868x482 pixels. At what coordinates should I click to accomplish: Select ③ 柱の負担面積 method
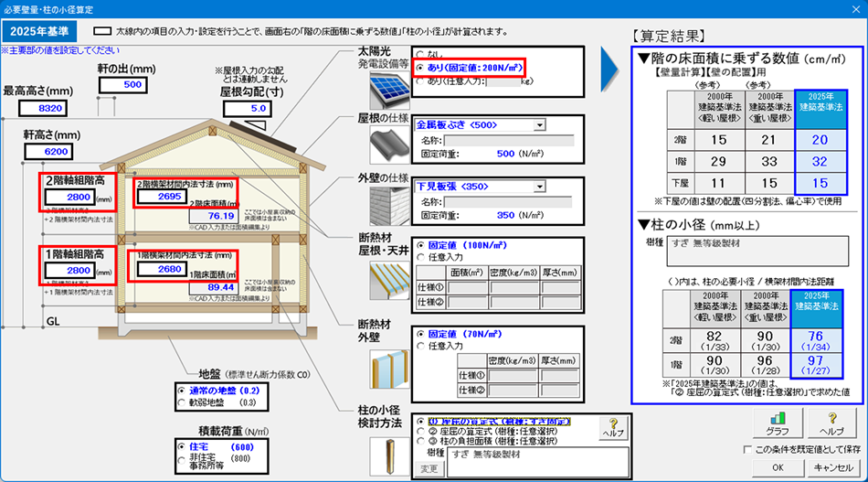[420, 441]
